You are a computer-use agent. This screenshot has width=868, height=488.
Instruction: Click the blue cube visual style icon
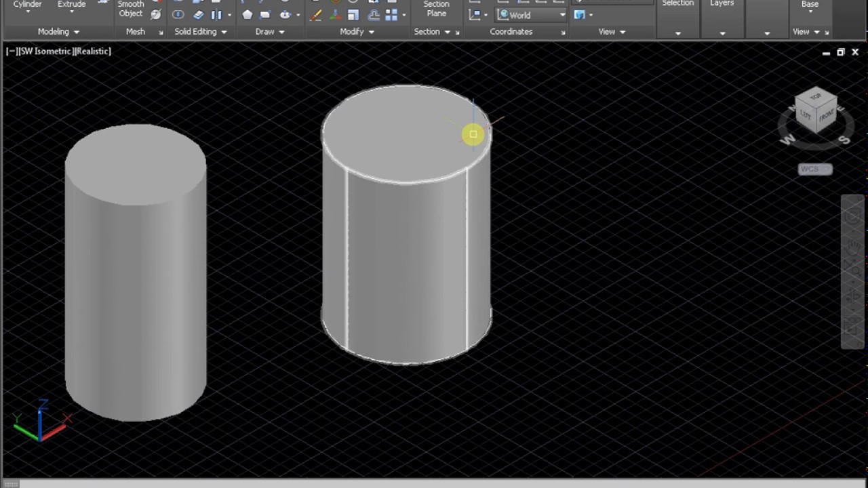(580, 15)
